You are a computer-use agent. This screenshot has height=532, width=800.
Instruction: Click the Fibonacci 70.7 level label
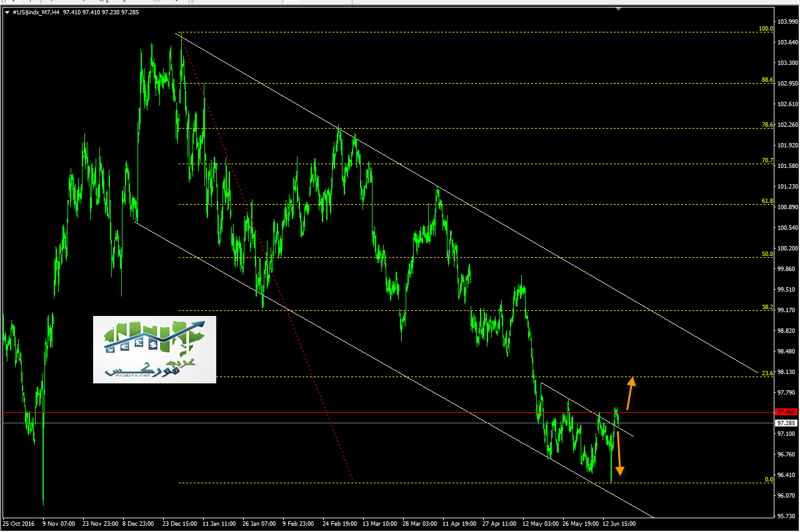click(767, 160)
